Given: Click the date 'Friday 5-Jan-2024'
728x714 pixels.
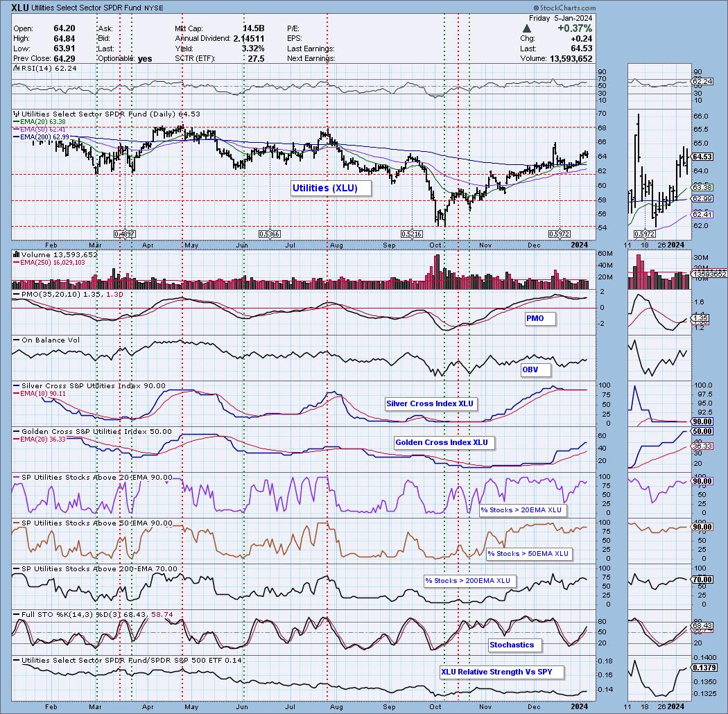Looking at the screenshot, I should tap(560, 18).
